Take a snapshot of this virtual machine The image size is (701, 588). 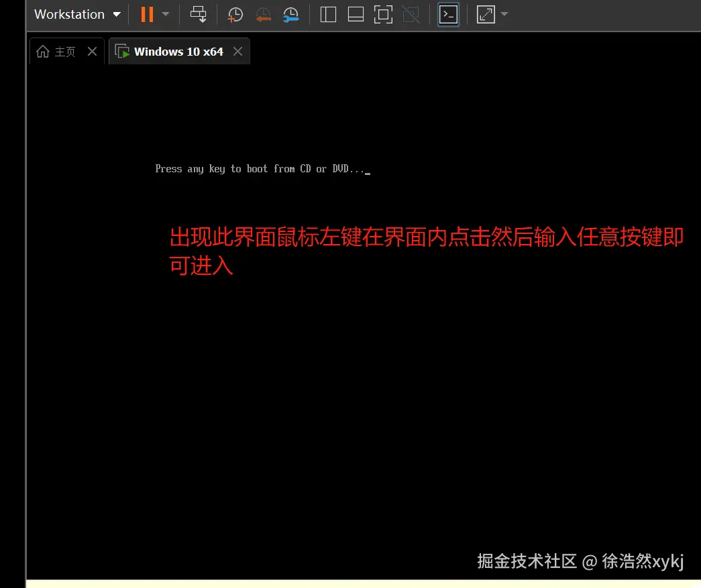tap(235, 14)
